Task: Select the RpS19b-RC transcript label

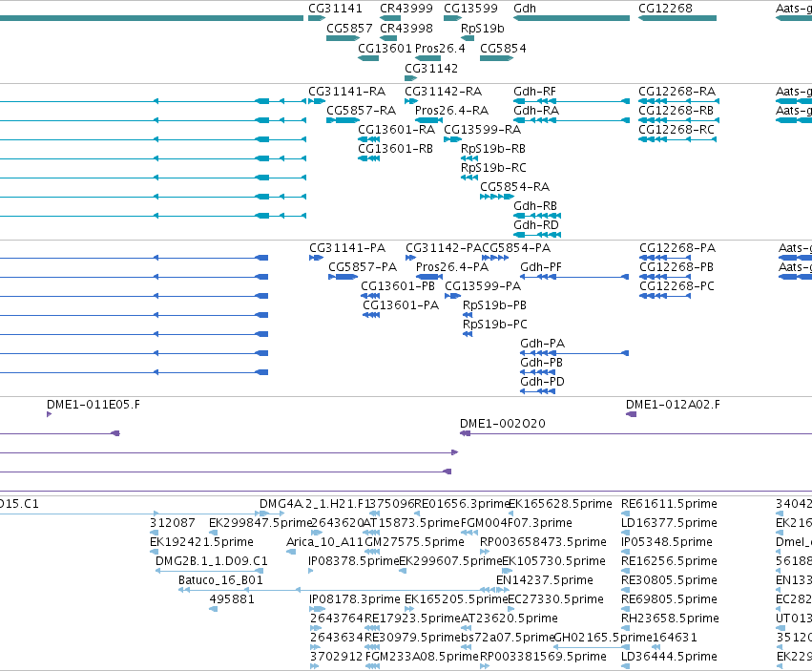Action: 493,168
